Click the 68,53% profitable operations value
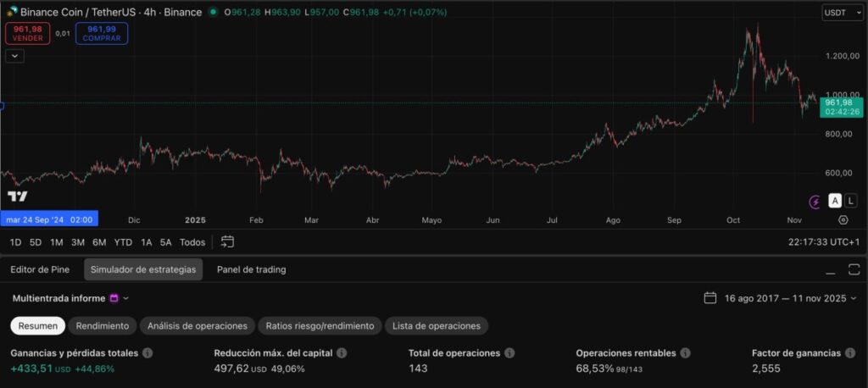This screenshot has width=868, height=388. click(594, 369)
